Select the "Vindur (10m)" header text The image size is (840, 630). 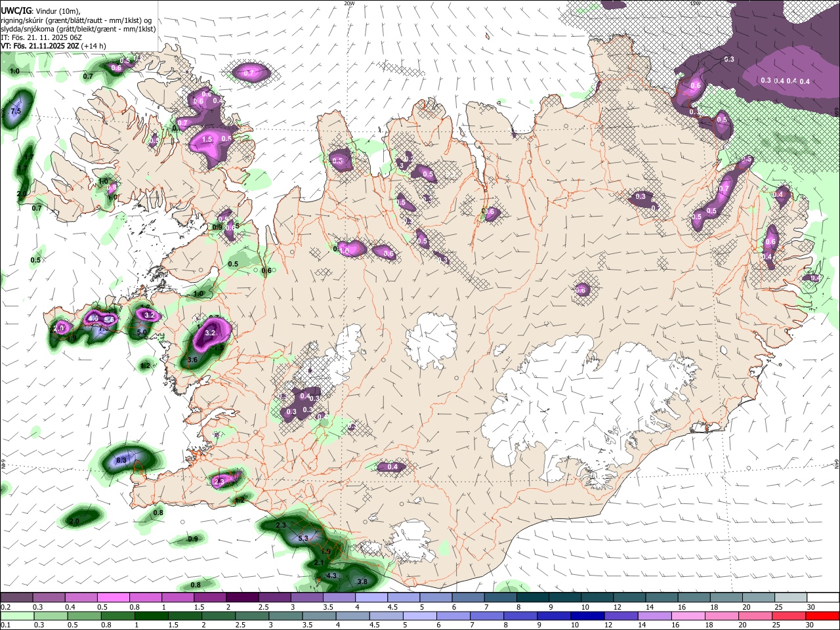coord(58,11)
